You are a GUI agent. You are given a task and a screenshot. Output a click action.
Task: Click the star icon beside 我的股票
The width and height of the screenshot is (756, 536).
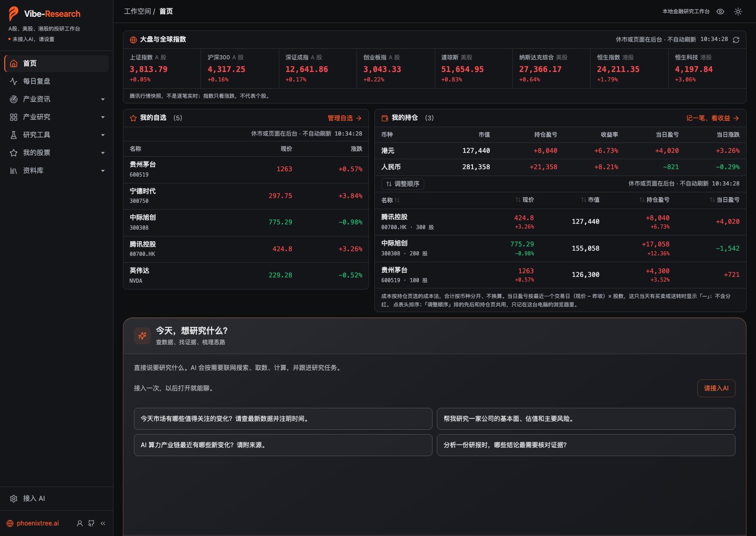[x=14, y=153]
